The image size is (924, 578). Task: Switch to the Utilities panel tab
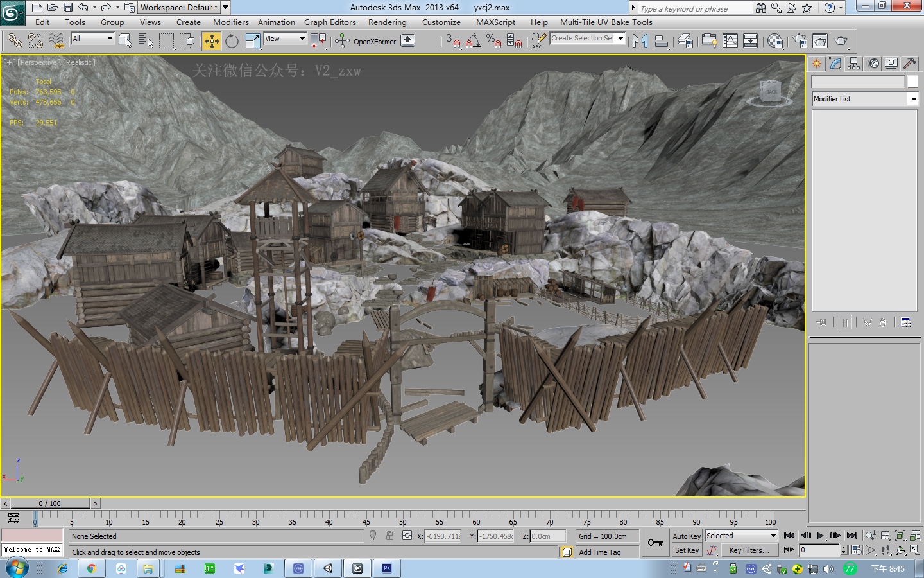point(909,63)
